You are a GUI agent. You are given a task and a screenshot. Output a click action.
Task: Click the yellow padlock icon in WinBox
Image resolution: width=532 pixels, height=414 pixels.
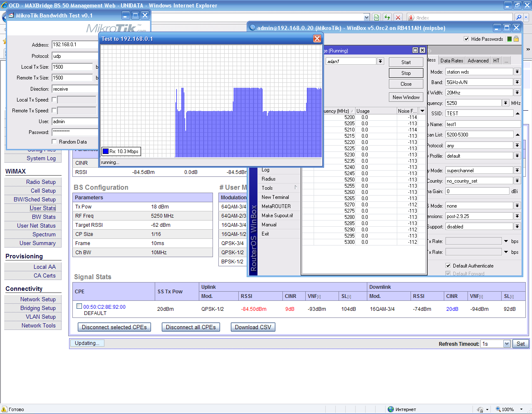point(516,39)
